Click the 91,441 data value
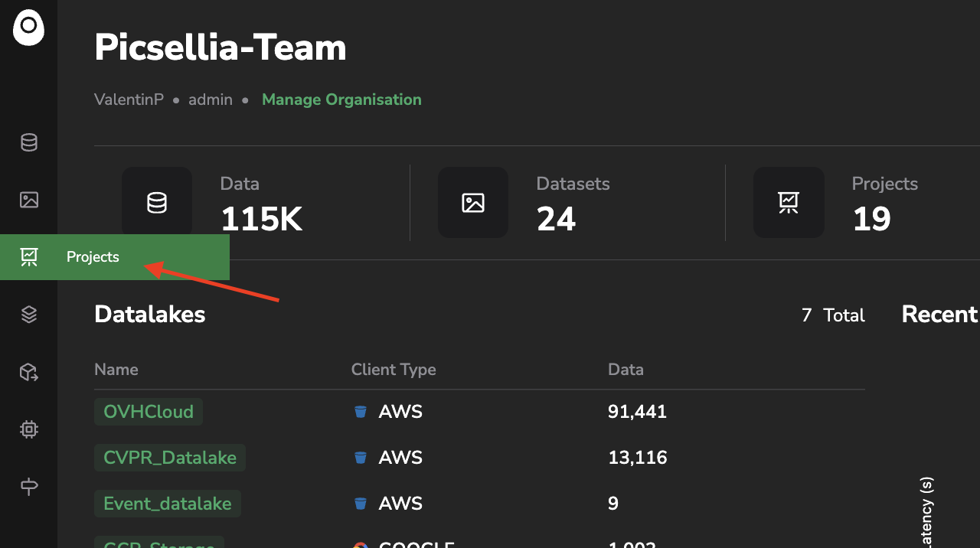This screenshot has width=980, height=548. (x=637, y=412)
